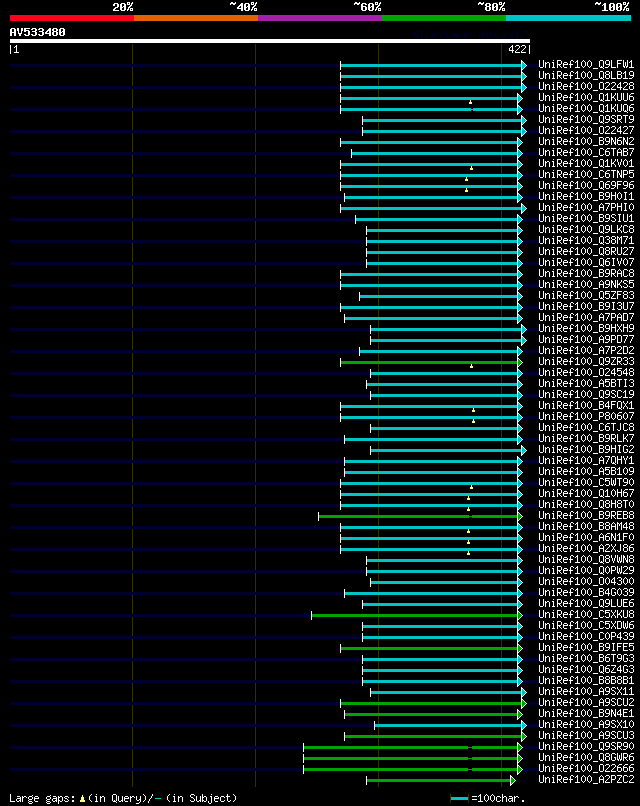Open the UniRef100_Q9SRT9 label
The height and width of the screenshot is (806, 640).
tap(586, 120)
